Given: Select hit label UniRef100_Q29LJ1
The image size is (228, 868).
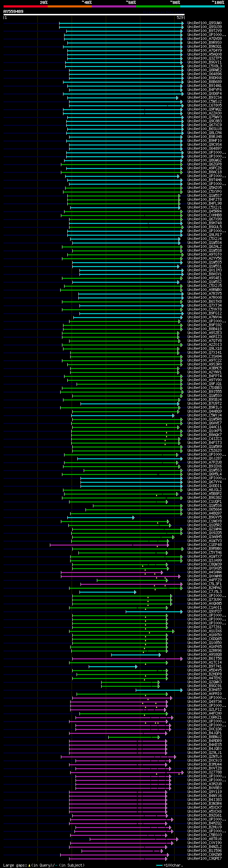Looking at the screenshot, I should [204, 753].
